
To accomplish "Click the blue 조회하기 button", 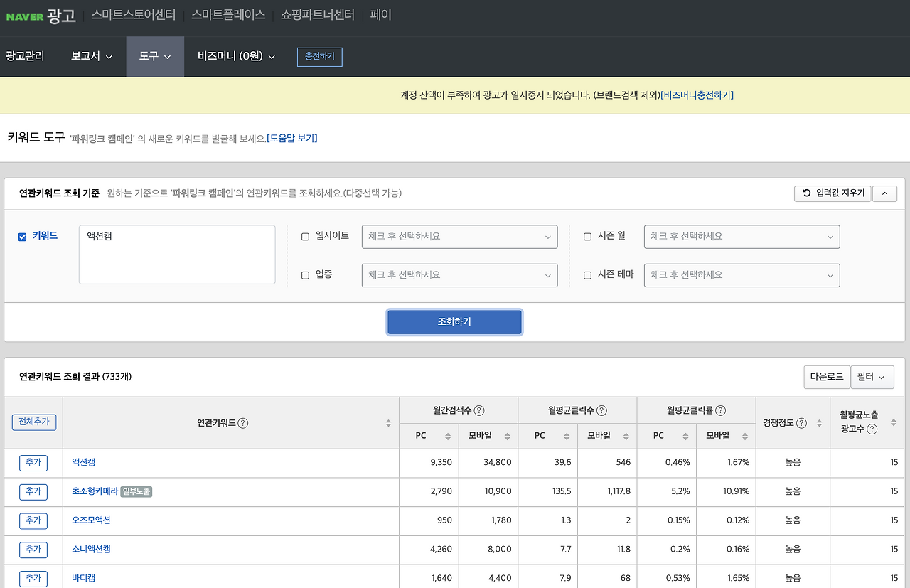I will [x=455, y=322].
